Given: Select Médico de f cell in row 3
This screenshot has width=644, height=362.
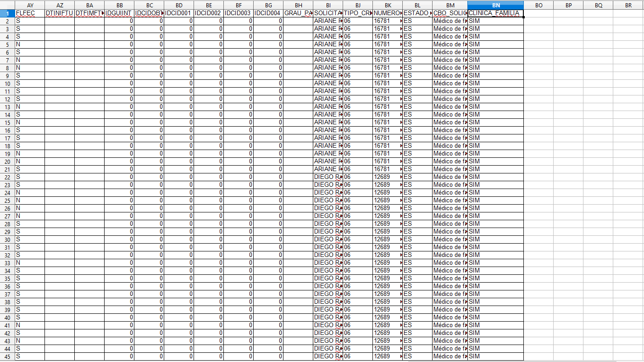Looking at the screenshot, I should coord(450,29).
